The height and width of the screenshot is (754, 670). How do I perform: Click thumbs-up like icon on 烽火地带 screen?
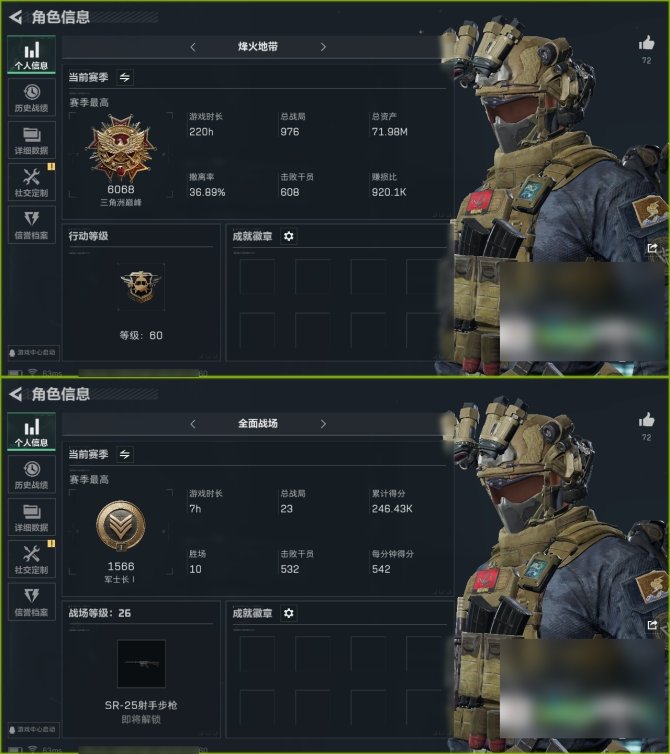click(646, 43)
